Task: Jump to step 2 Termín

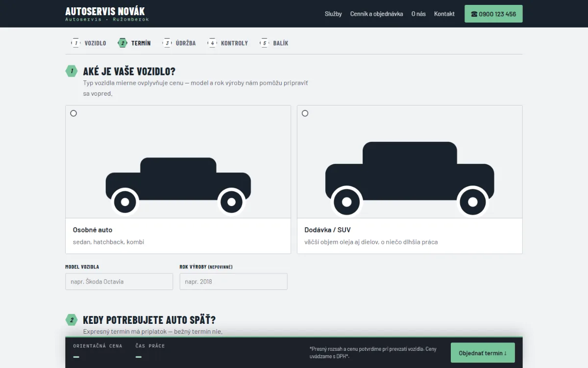Action: click(x=134, y=43)
